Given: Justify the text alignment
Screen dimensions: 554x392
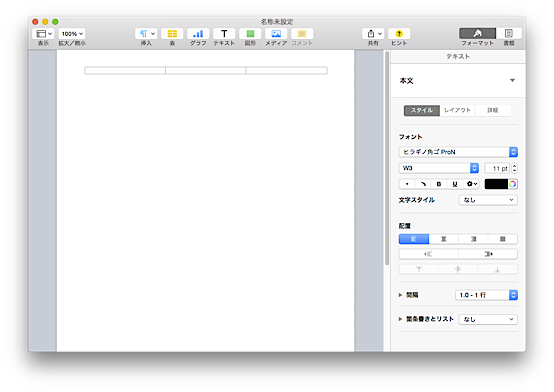Looking at the screenshot, I should click(503, 239).
